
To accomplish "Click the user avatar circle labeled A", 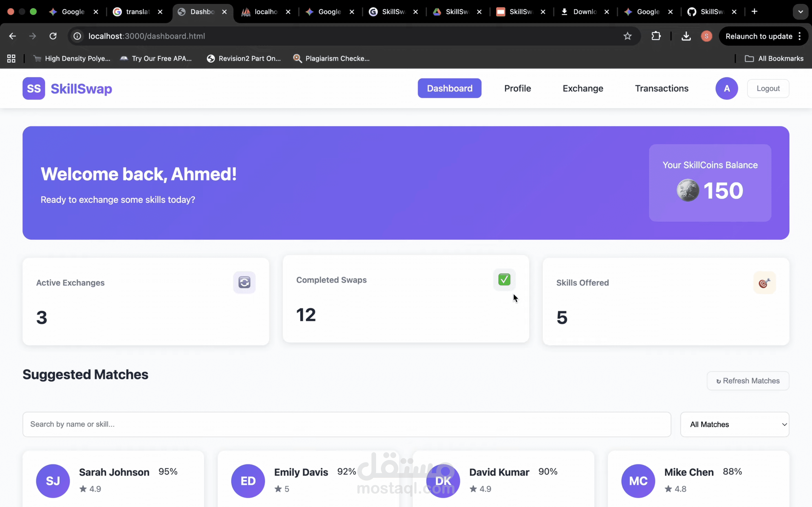I will pyautogui.click(x=727, y=88).
